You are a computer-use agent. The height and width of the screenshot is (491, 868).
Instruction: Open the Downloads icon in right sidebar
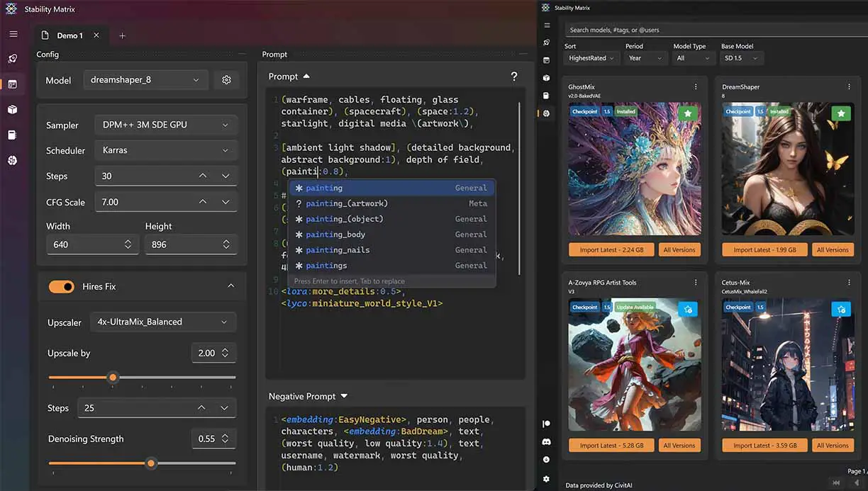point(546,460)
